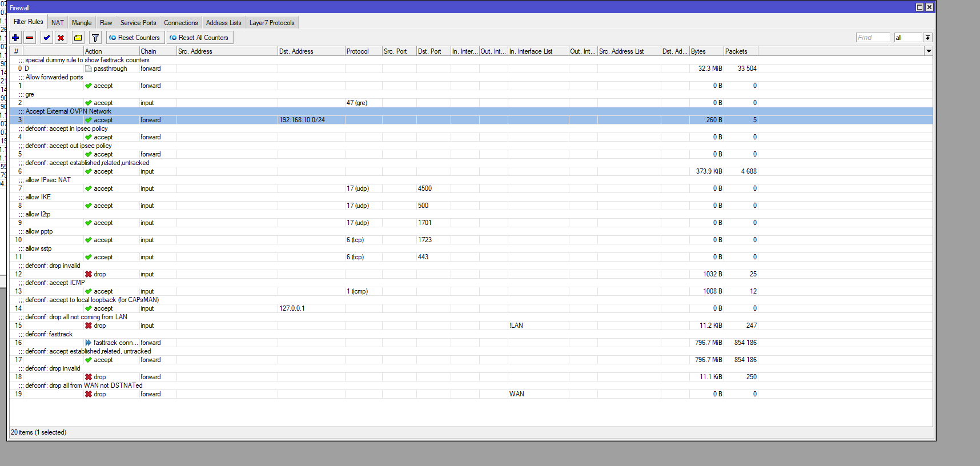Select the 443 destination port cell
The height and width of the screenshot is (466, 980).
point(423,257)
